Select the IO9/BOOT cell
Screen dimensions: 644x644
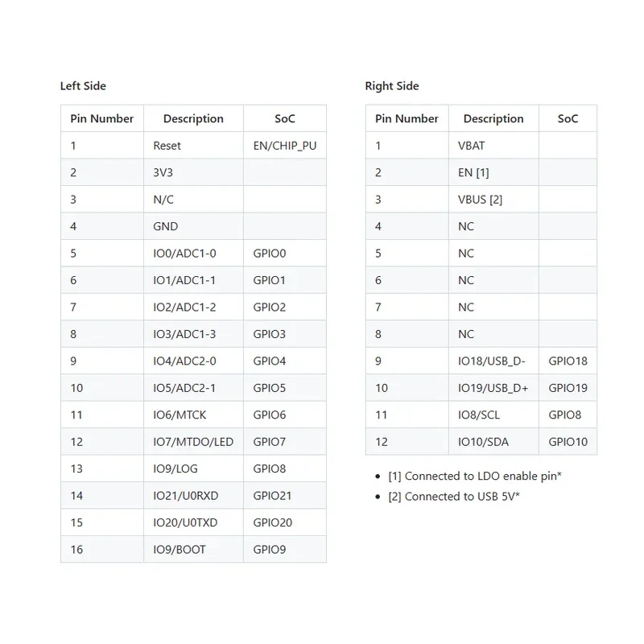pos(193,549)
